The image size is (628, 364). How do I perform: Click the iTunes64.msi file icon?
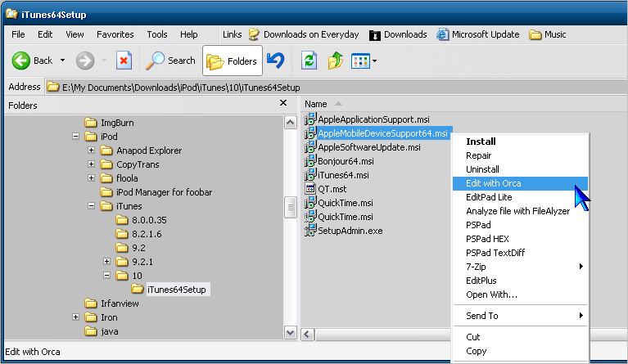tap(310, 175)
